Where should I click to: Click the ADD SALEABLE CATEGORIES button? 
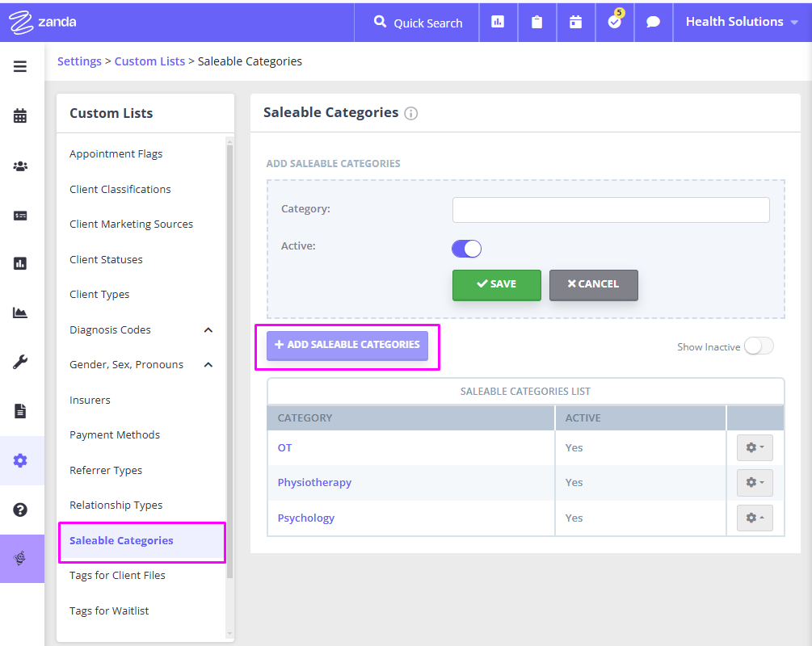pos(347,345)
